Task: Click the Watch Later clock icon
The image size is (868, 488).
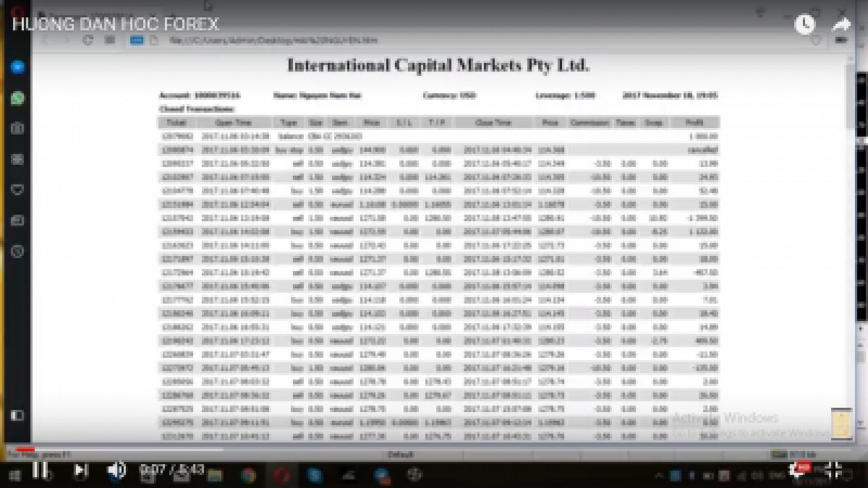Action: pyautogui.click(x=804, y=25)
